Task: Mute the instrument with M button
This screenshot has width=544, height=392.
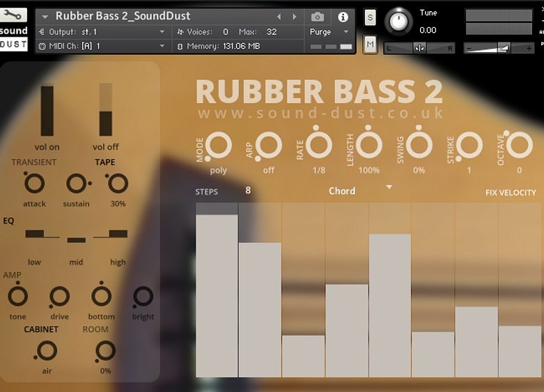Action: (370, 45)
